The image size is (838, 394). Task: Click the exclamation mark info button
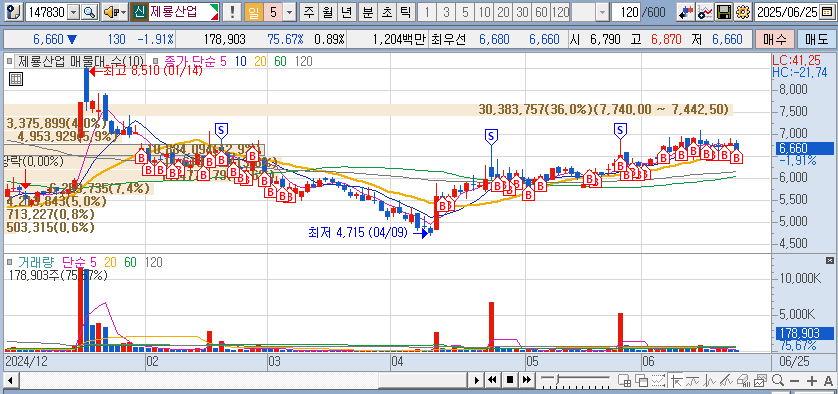(231, 11)
